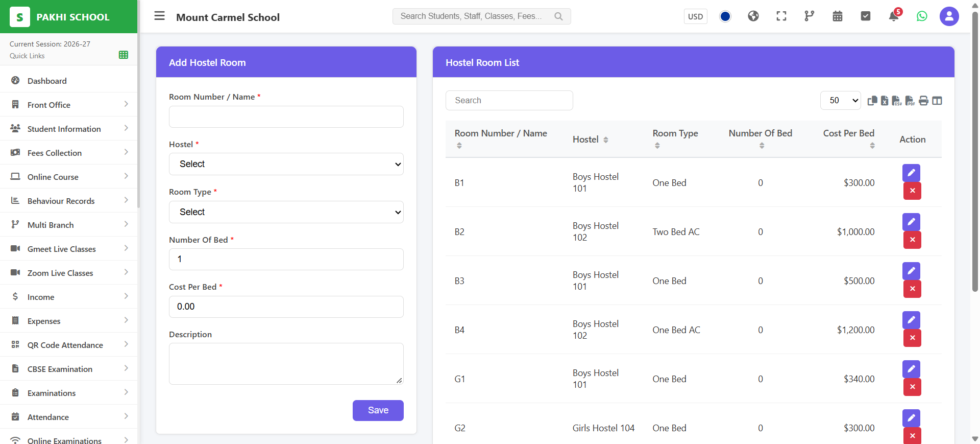Toggle the sidebar hamburger menu
This screenshot has height=444, width=980.
pyautogui.click(x=160, y=16)
